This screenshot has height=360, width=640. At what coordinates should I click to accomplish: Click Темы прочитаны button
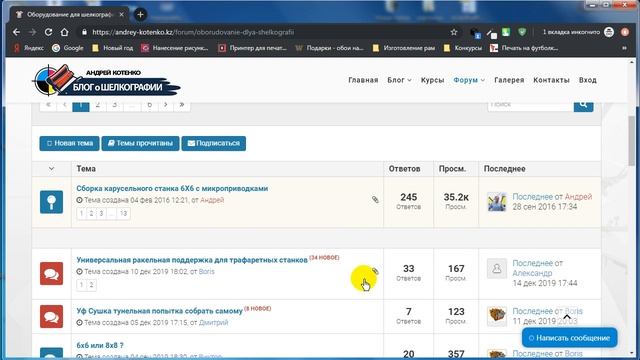(140, 143)
